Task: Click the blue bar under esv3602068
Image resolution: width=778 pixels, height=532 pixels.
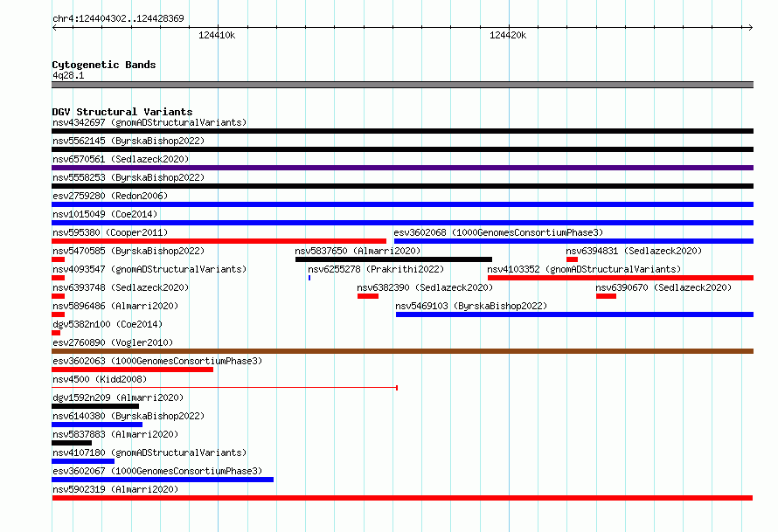Action: (573, 241)
